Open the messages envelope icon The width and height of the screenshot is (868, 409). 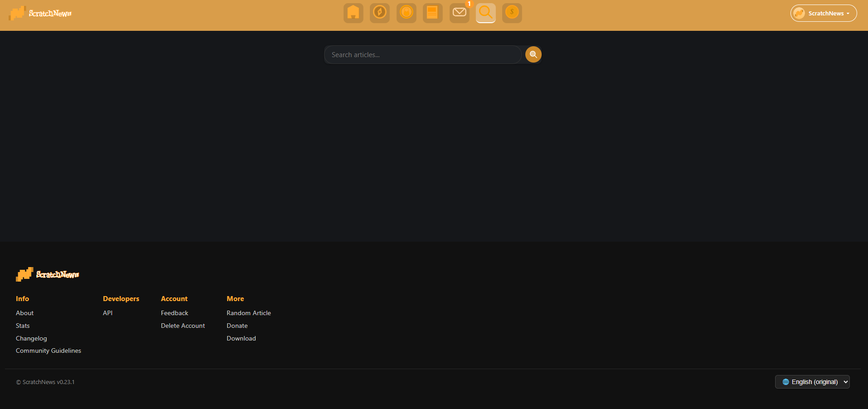(460, 13)
